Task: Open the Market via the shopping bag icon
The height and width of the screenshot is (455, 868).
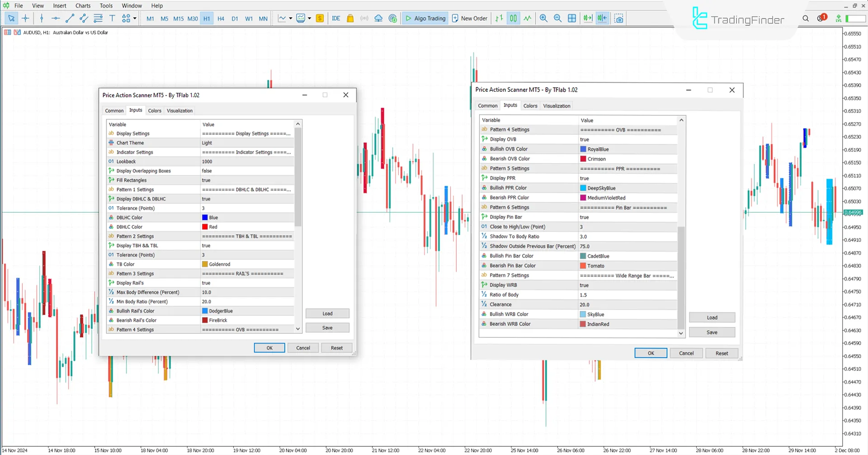Action: coord(350,19)
